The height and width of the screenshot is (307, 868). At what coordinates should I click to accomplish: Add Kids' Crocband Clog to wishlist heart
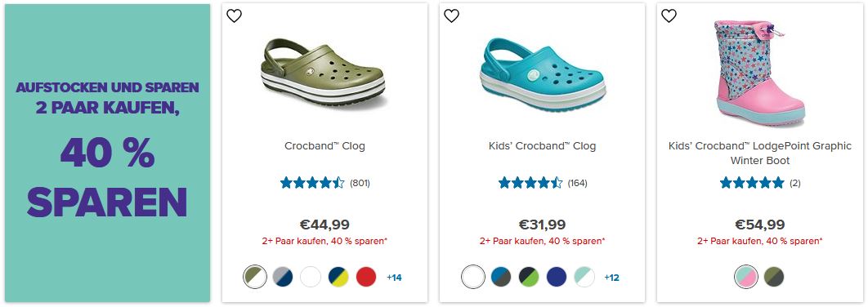452,16
